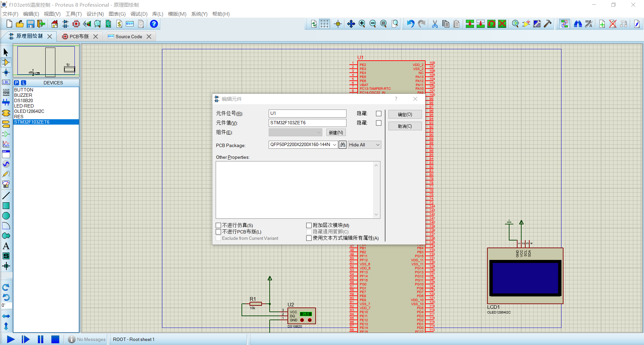Open the 编辑(E) menu

point(31,14)
